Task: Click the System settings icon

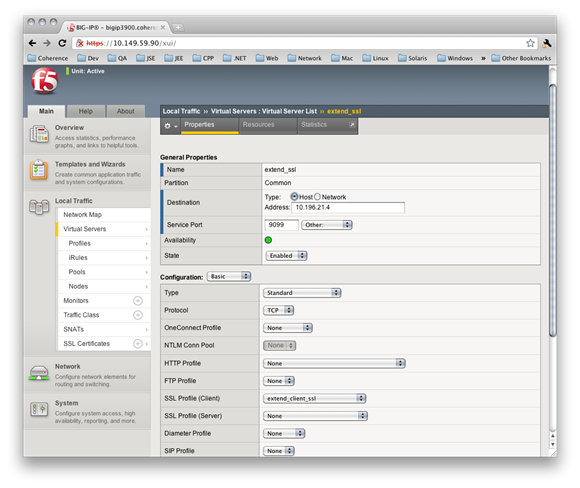Action: click(39, 409)
